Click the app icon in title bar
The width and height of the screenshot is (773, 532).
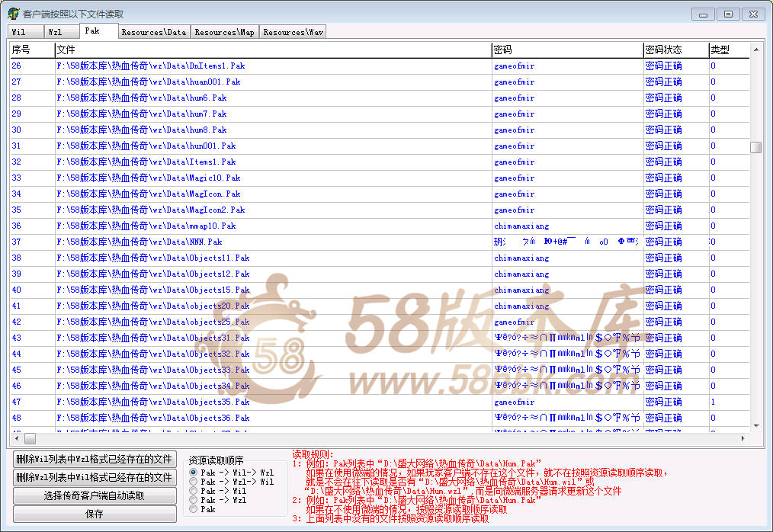pyautogui.click(x=13, y=14)
